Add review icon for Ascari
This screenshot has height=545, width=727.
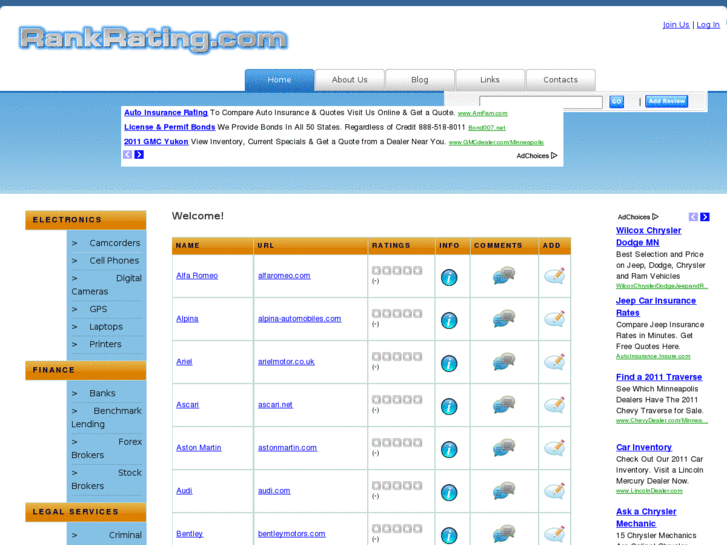pos(555,404)
